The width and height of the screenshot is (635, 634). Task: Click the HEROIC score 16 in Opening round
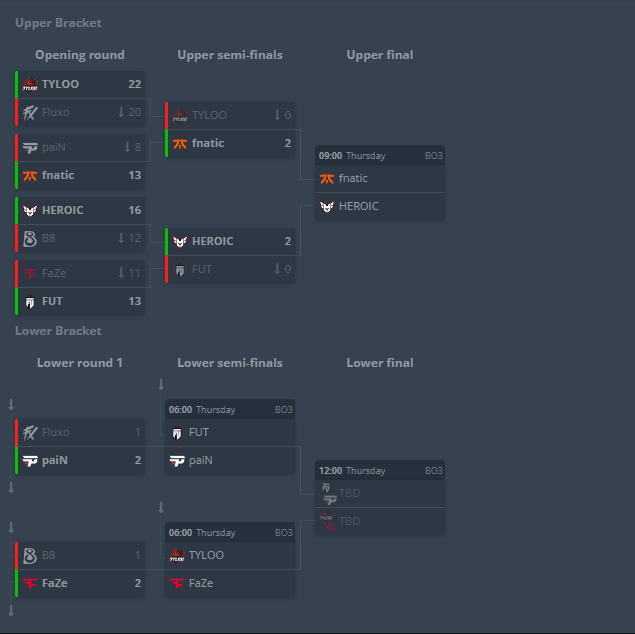tap(134, 211)
